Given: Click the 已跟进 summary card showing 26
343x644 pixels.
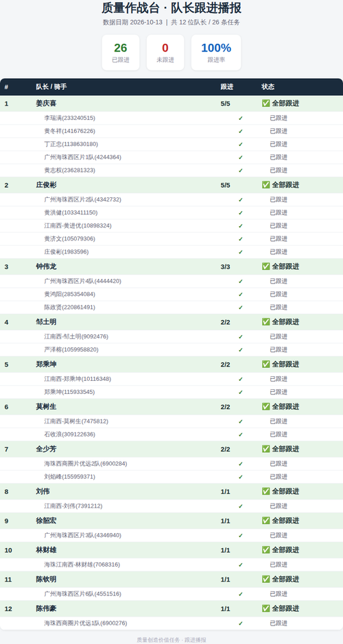Looking at the screenshot, I should [121, 53].
